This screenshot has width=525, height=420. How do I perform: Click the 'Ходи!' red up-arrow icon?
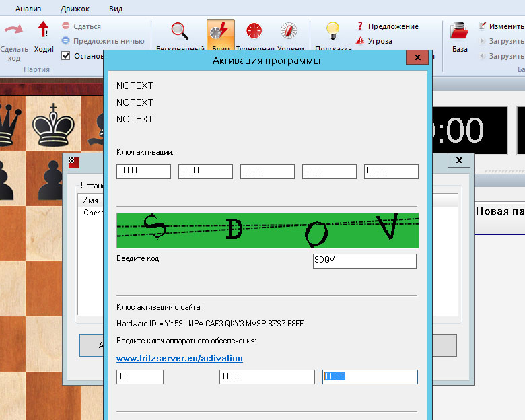43,29
